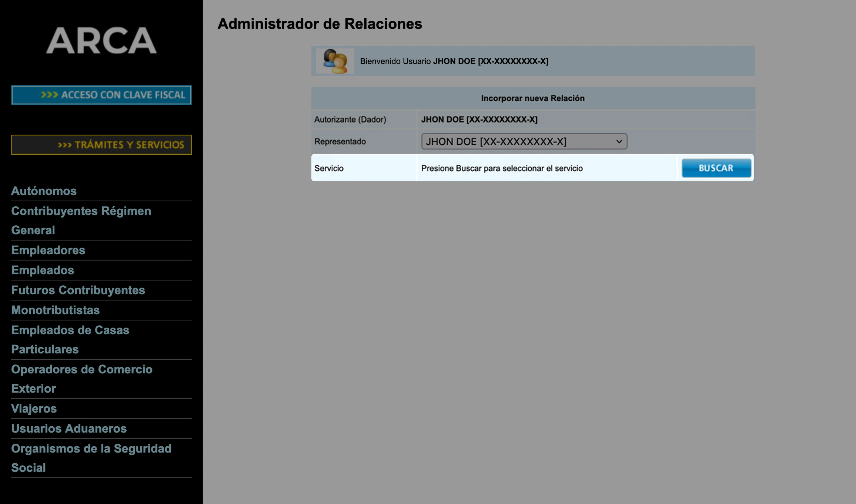
Task: Click the Administrador de Relaciones heading
Action: (320, 24)
